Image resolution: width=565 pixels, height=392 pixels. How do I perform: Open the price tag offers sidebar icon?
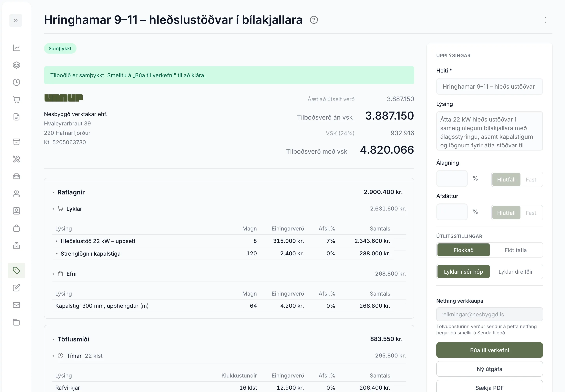[x=16, y=270]
